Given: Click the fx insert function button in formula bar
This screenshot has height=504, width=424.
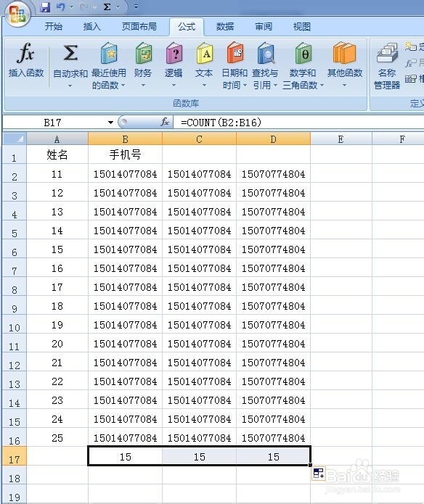Looking at the screenshot, I should point(164,122).
